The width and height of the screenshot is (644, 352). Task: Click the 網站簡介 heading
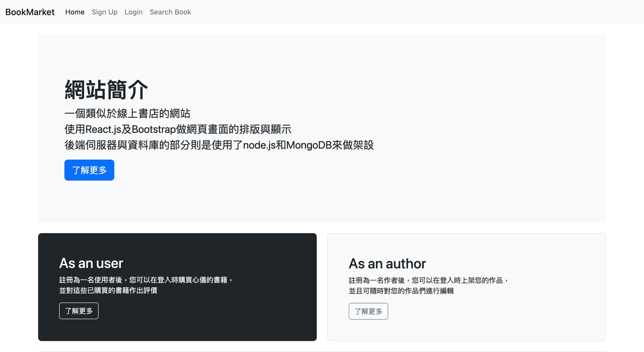click(x=106, y=90)
